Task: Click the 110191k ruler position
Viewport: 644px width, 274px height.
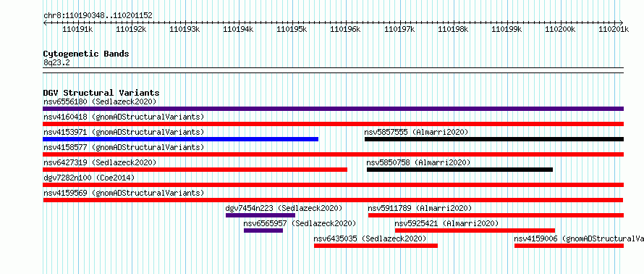Action: coord(77,29)
